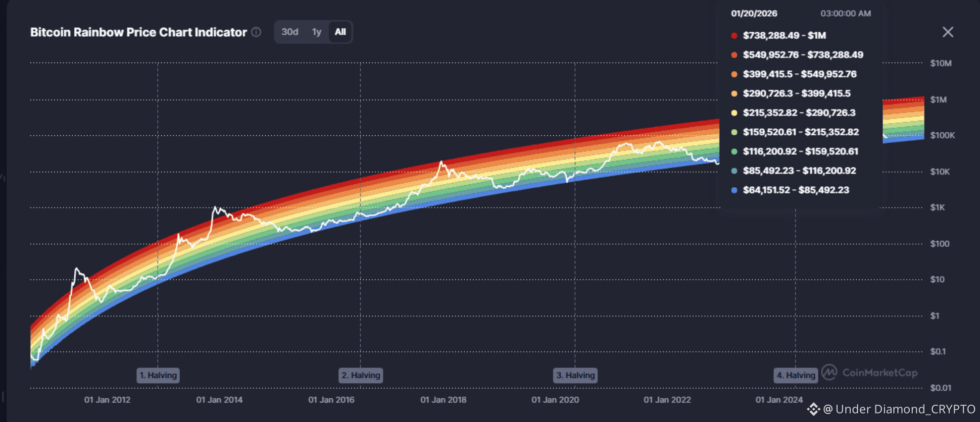Viewport: 980px width, 422px height.
Task: Click the 1. Halving marker
Action: 158,375
